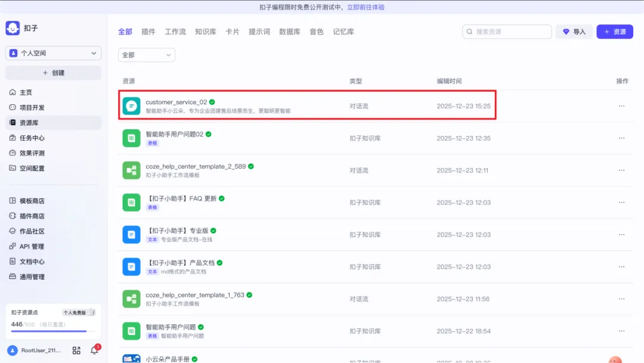Switch to the 插件 tab
Image resolution: width=644 pixels, height=363 pixels.
(148, 32)
